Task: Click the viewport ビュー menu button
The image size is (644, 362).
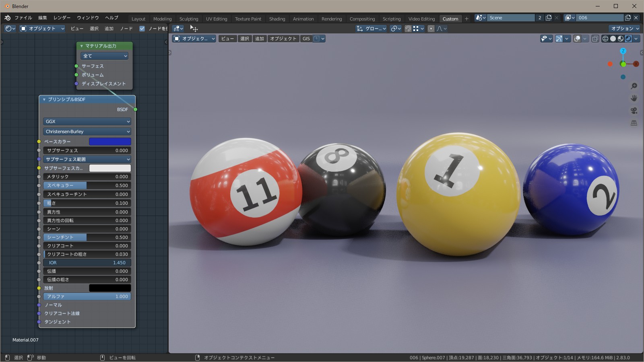Action: 227,39
